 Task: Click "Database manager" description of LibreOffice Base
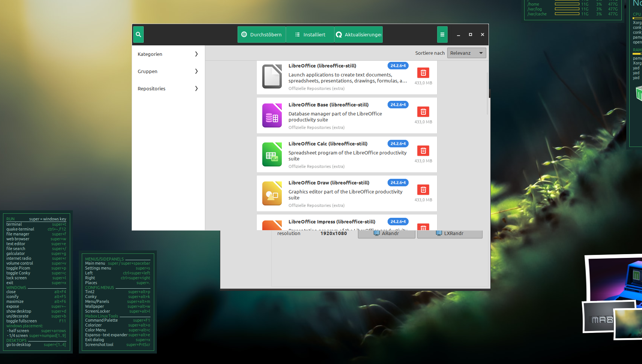click(335, 117)
